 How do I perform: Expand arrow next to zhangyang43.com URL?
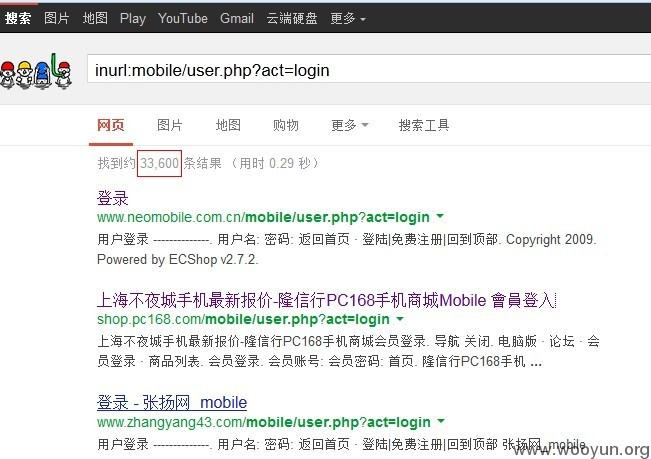[x=441, y=421]
